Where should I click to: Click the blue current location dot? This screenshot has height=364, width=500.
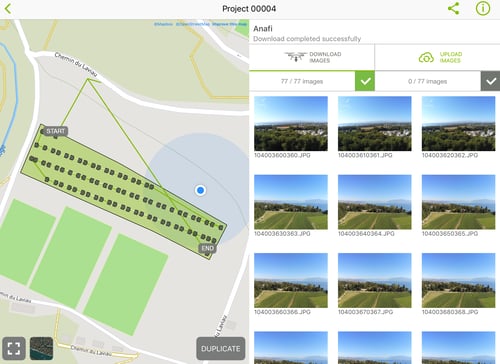pyautogui.click(x=200, y=190)
